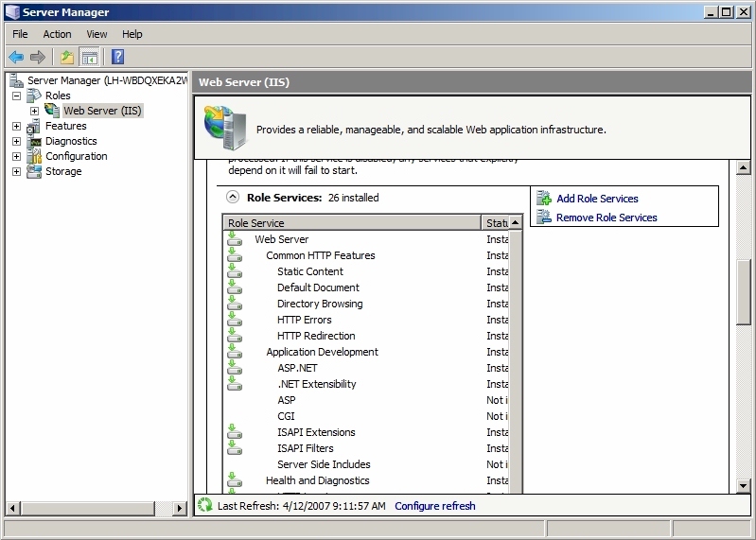The image size is (756, 540).
Task: Expand the Diagnostics tree node
Action: (16, 141)
